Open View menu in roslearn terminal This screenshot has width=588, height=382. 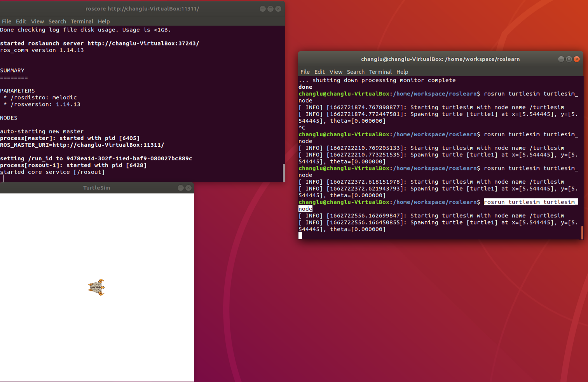(x=336, y=72)
